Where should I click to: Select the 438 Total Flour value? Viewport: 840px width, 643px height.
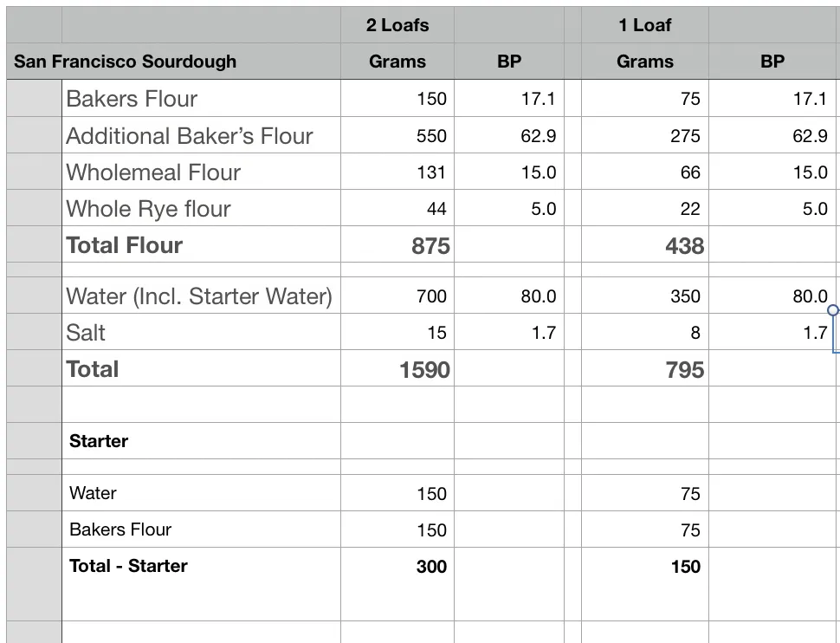[x=684, y=246]
